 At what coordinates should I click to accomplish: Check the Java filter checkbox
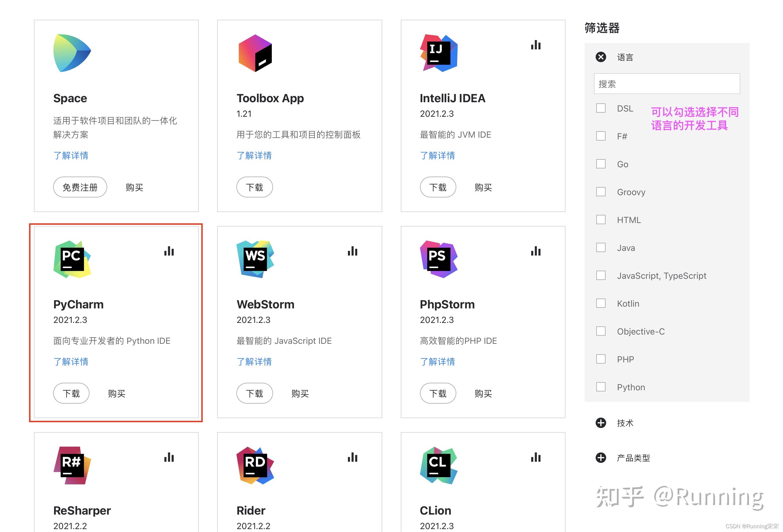tap(601, 248)
